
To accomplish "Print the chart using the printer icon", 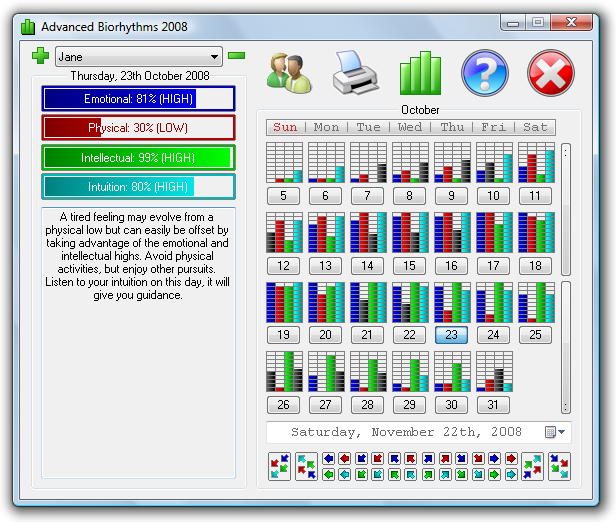I will [x=355, y=72].
